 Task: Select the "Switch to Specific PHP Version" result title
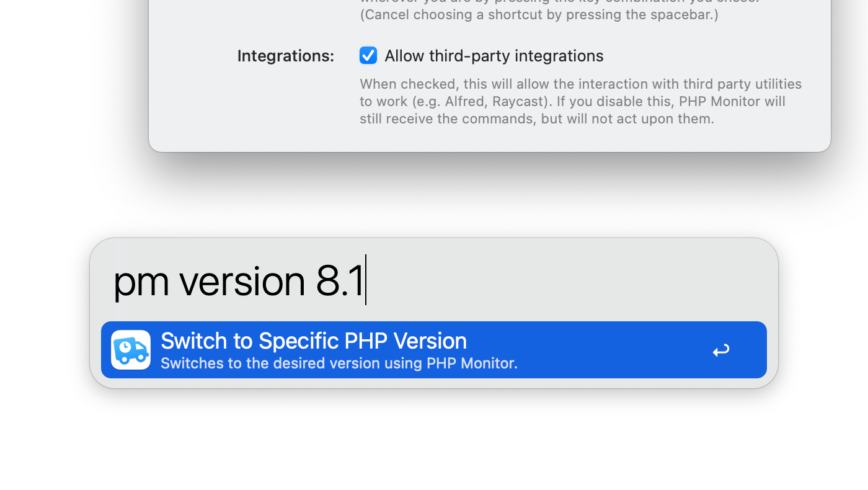point(314,341)
